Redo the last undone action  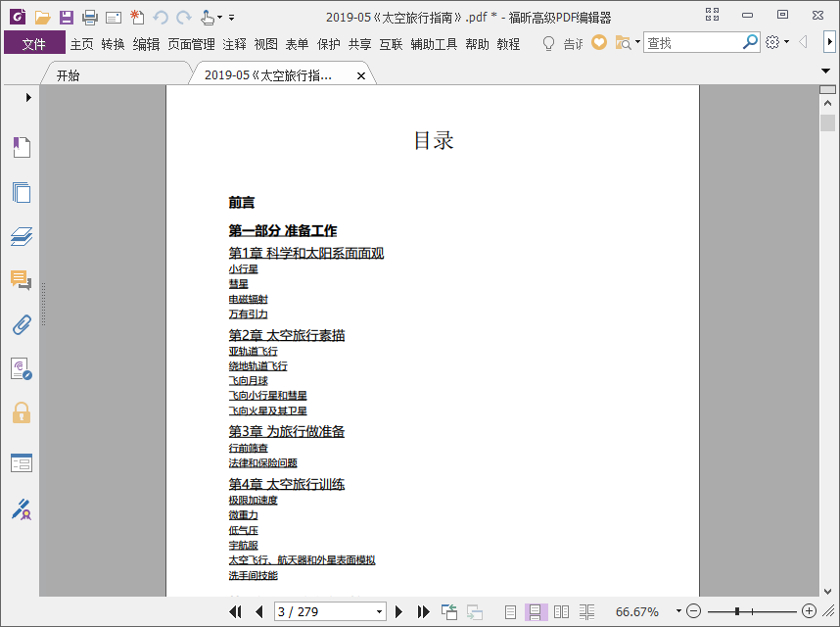pyautogui.click(x=184, y=19)
